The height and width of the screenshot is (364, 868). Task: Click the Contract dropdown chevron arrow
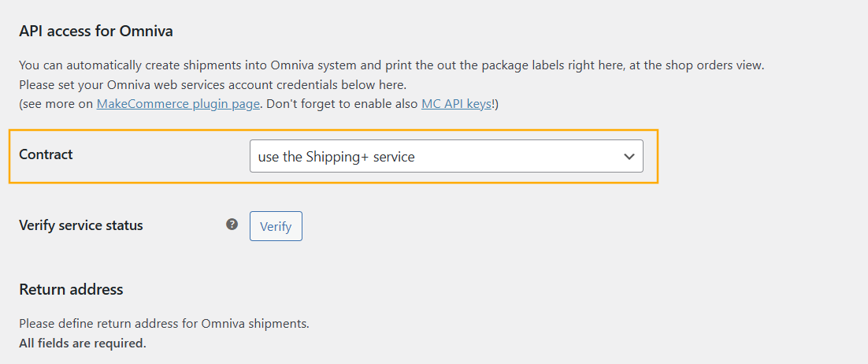[629, 157]
